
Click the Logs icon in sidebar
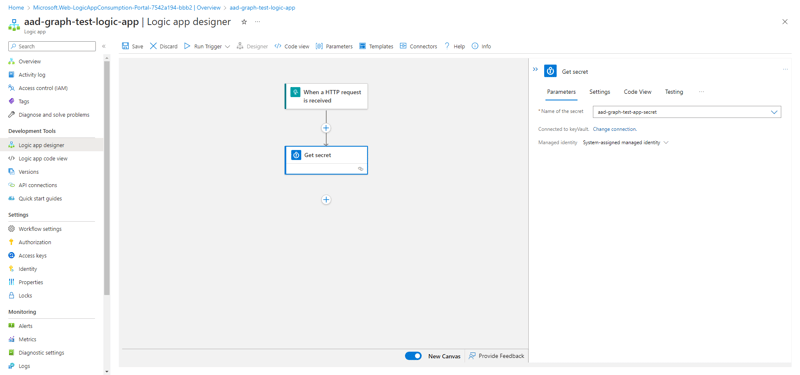pyautogui.click(x=12, y=366)
